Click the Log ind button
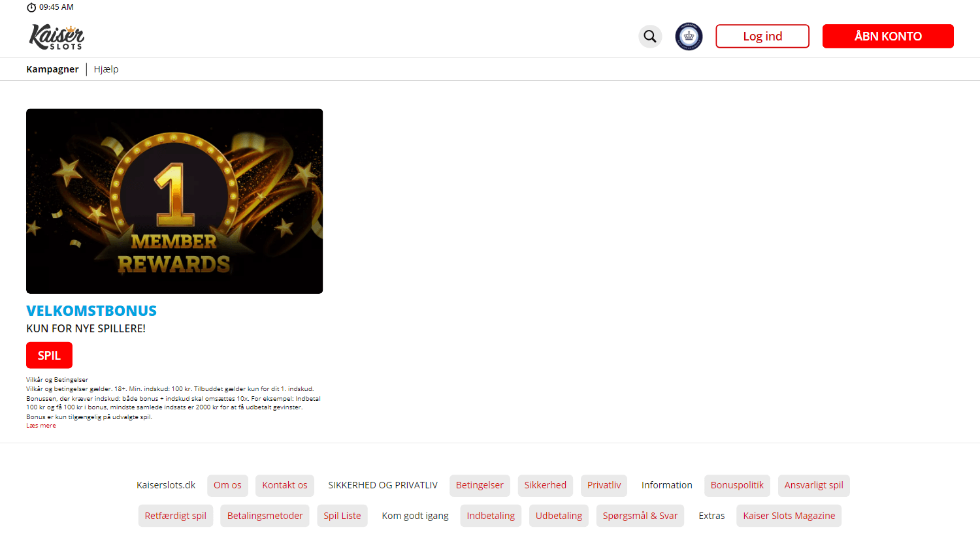This screenshot has height=551, width=980. pyautogui.click(x=762, y=37)
